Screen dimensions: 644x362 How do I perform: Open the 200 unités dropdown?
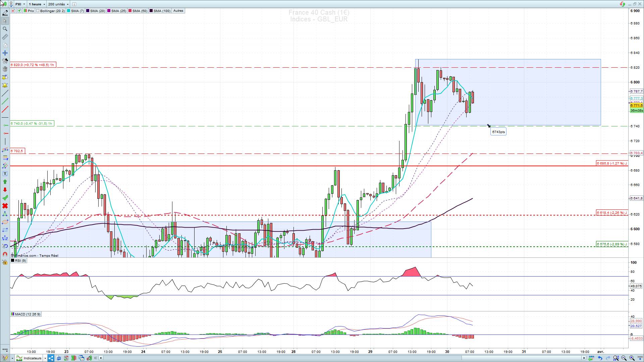58,4
